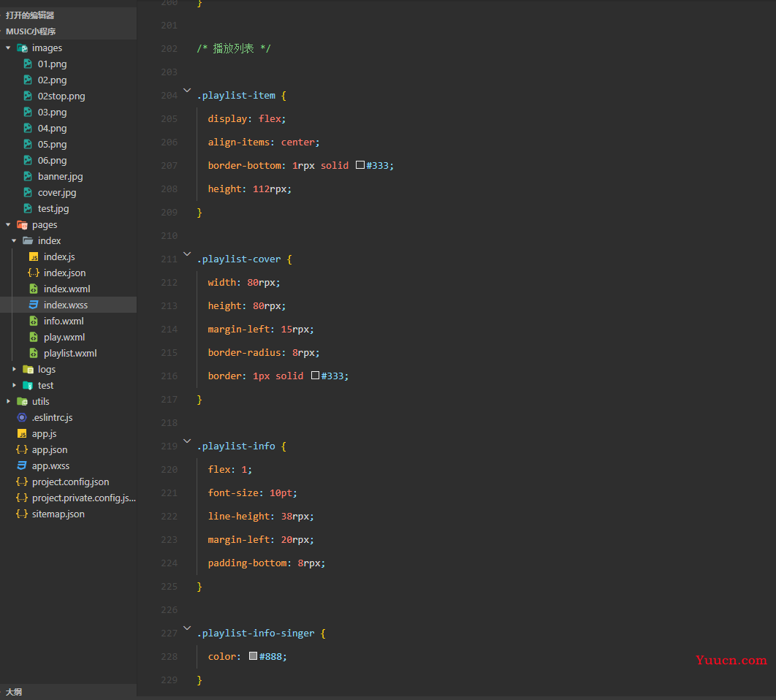
Task: Fold the .playlist-cover rule block
Action: pyautogui.click(x=187, y=254)
